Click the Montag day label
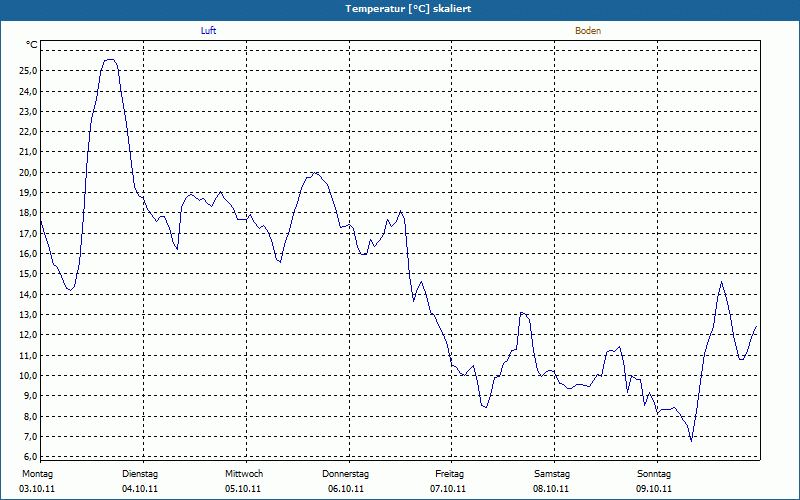800x500 pixels. click(x=37, y=474)
